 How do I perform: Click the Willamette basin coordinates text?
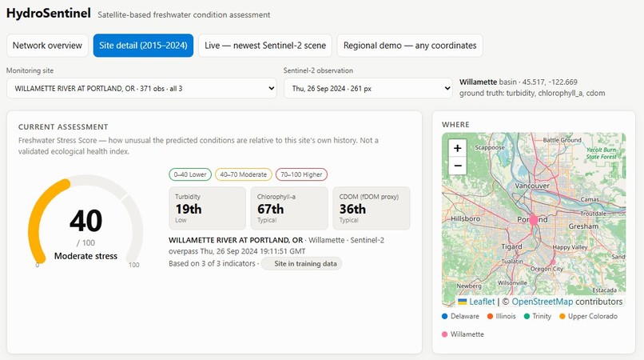519,82
